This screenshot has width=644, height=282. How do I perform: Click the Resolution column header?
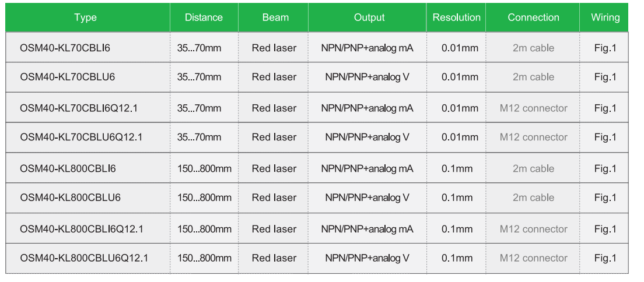(456, 17)
